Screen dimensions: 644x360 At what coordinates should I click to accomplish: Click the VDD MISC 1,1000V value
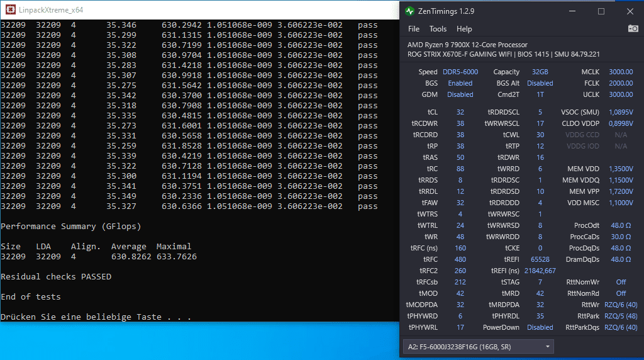point(621,203)
